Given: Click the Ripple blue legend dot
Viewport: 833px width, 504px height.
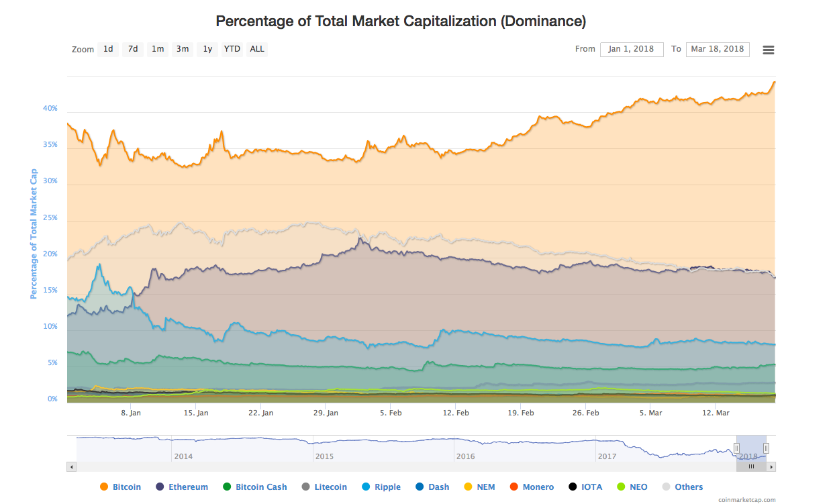Looking at the screenshot, I should click(x=366, y=487).
